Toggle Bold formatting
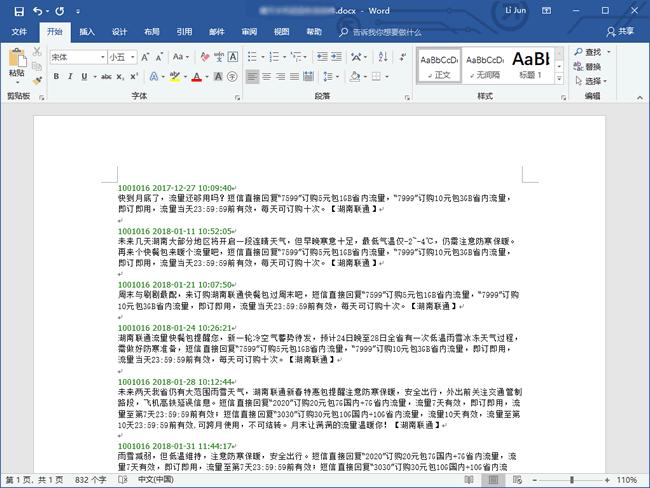 coord(56,77)
